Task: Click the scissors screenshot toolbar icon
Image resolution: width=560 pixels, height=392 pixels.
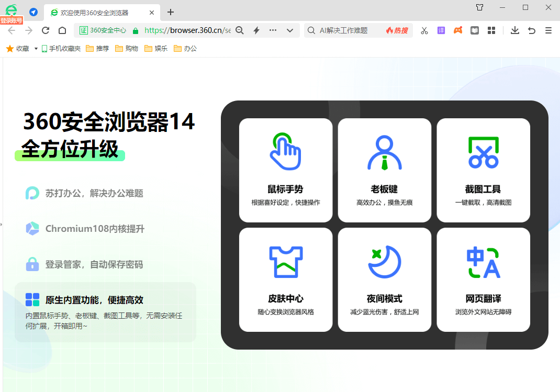Action: (x=424, y=31)
